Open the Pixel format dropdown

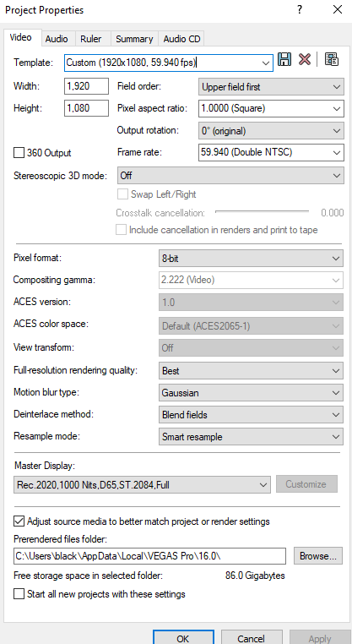pyautogui.click(x=251, y=259)
